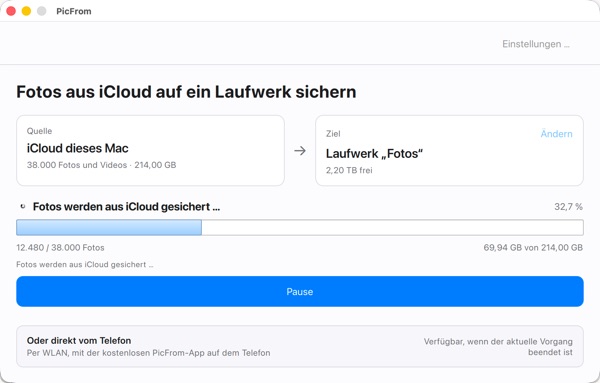
Task: Click the backup progress bar
Action: [300, 227]
